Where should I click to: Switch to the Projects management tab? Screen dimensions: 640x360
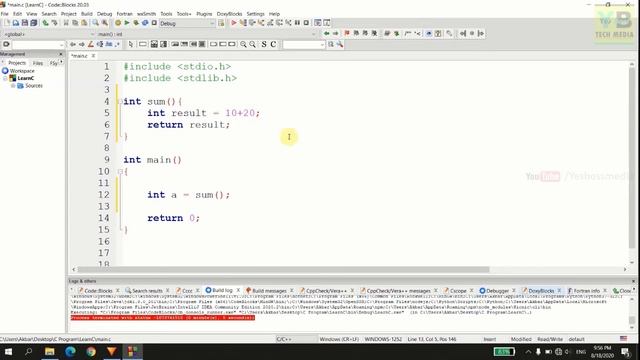pyautogui.click(x=17, y=63)
